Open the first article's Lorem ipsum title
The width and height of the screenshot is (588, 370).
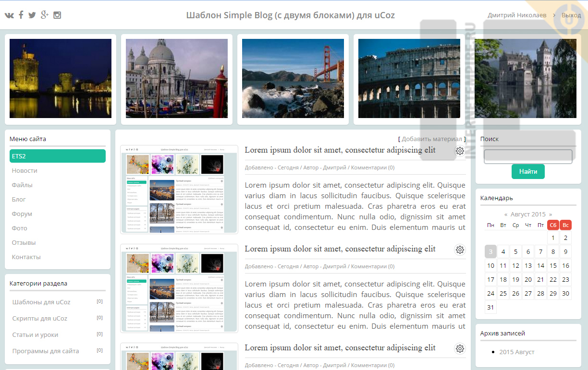[340, 150]
